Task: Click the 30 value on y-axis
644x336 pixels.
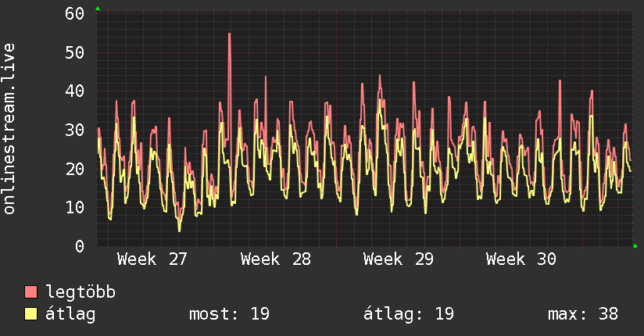Action: tap(74, 130)
